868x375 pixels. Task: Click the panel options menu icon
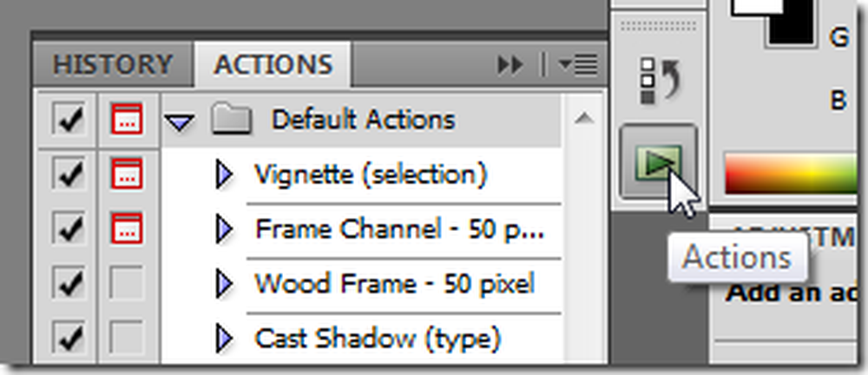point(577,64)
